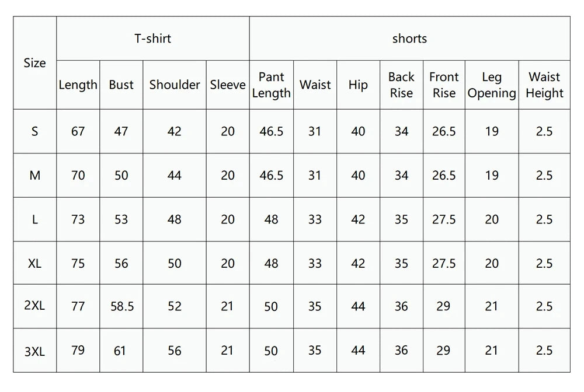
Task: Click the T-shirt group header
Action: [x=152, y=39]
